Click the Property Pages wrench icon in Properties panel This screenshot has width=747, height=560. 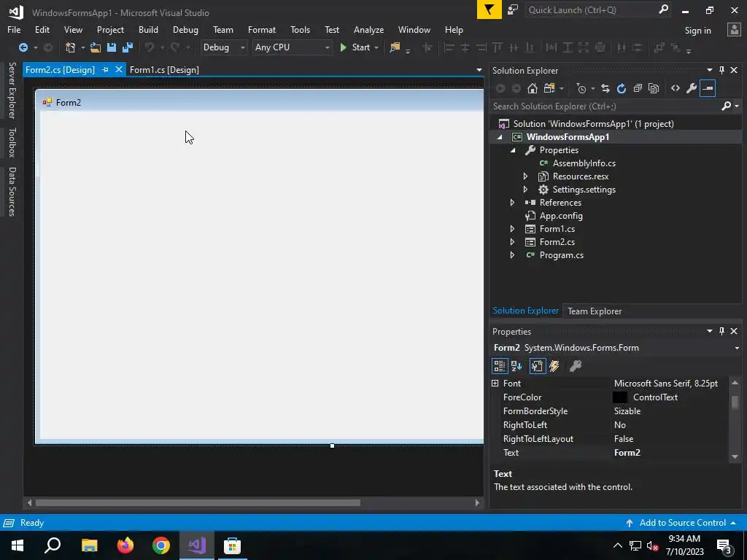576,366
